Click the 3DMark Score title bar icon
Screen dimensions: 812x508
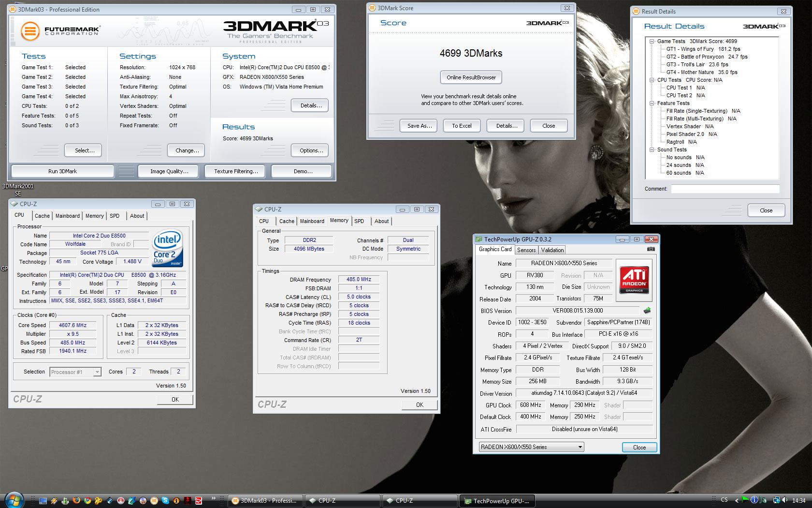point(372,8)
